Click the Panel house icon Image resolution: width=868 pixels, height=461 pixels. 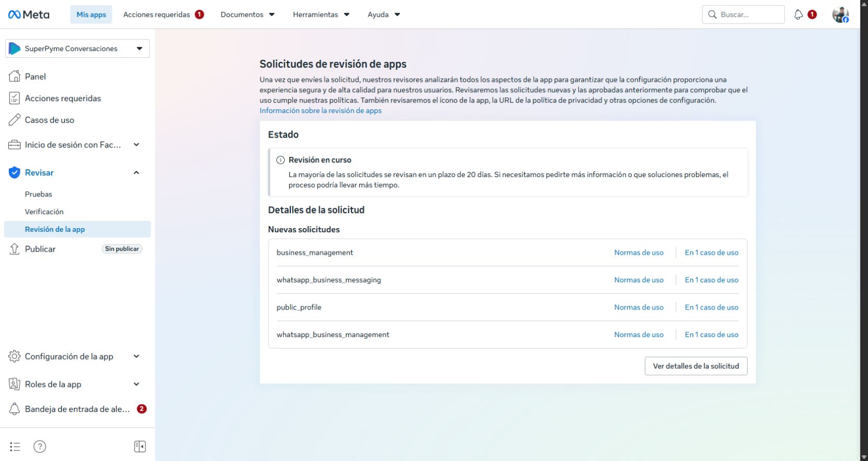click(15, 76)
